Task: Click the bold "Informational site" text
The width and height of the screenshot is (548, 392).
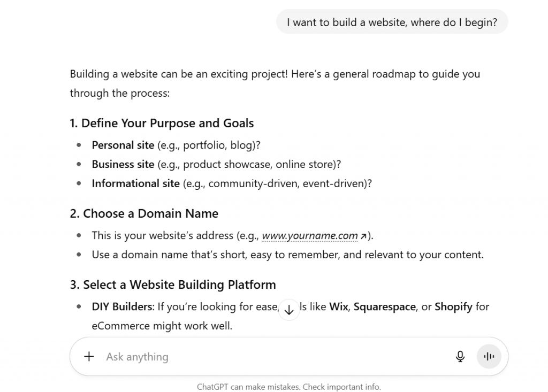Action: pyautogui.click(x=135, y=183)
